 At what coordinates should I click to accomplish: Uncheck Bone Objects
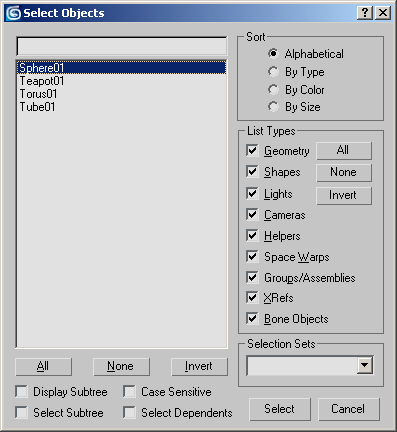click(x=252, y=319)
